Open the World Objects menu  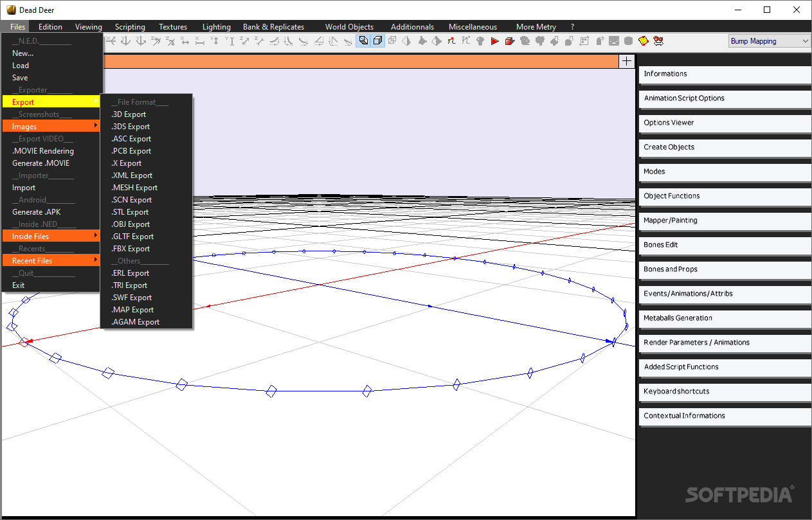coord(349,26)
